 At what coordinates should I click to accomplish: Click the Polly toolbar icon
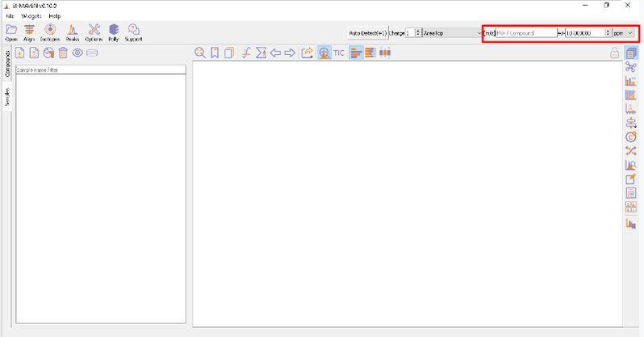pos(114,33)
